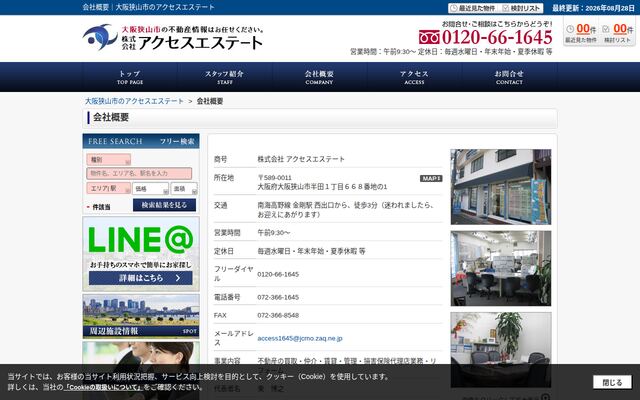Click the clock icon with 00件 recent properties counter
640x400 pixels.
(581, 33)
